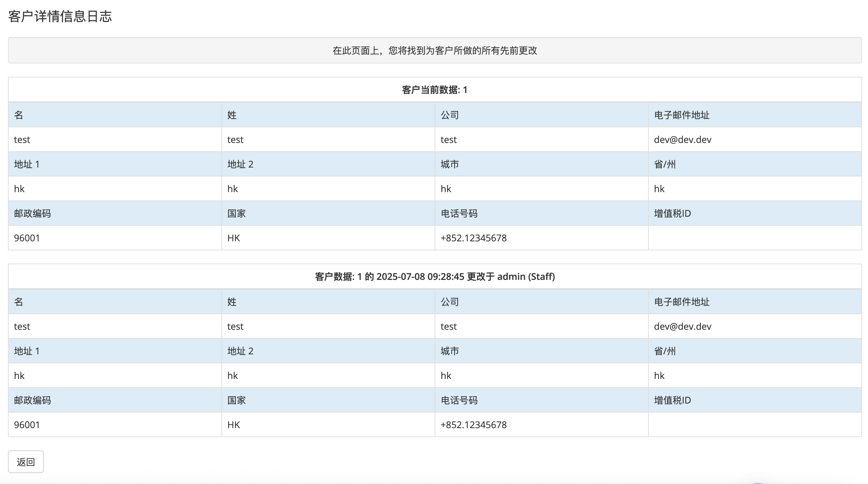Click 公司 header in current data table

point(450,115)
